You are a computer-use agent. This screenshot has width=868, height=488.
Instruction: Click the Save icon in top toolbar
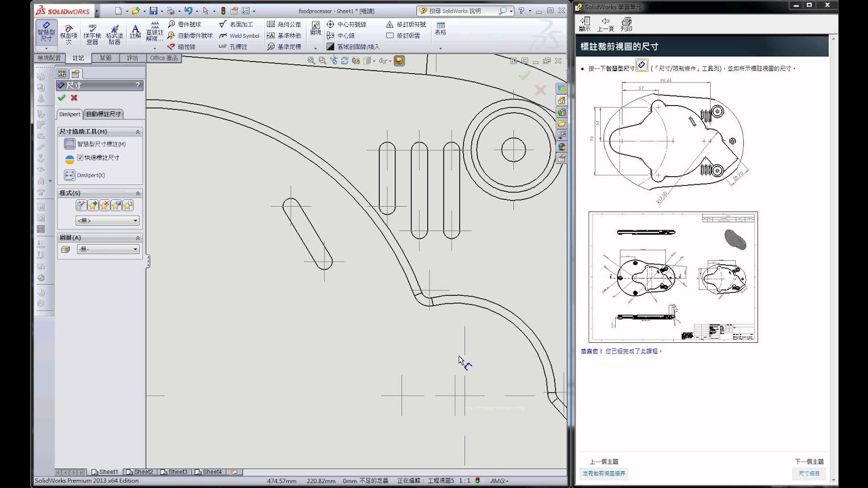click(153, 11)
